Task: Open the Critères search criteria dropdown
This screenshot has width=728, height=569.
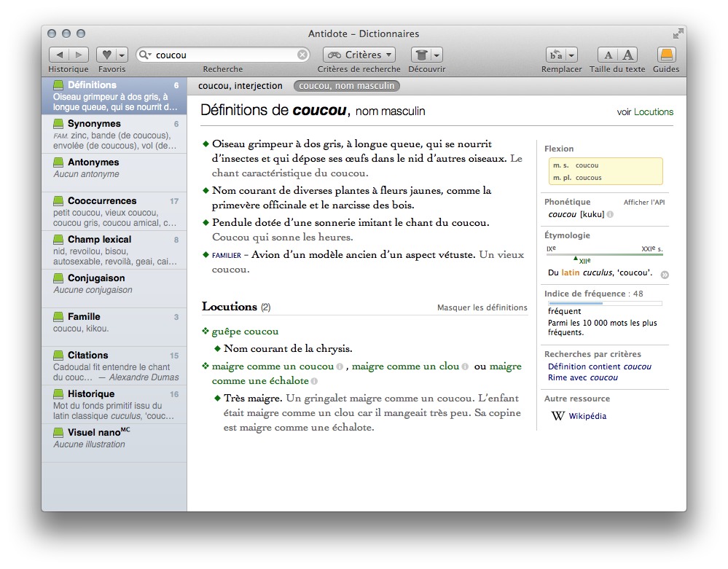Action: pos(359,55)
